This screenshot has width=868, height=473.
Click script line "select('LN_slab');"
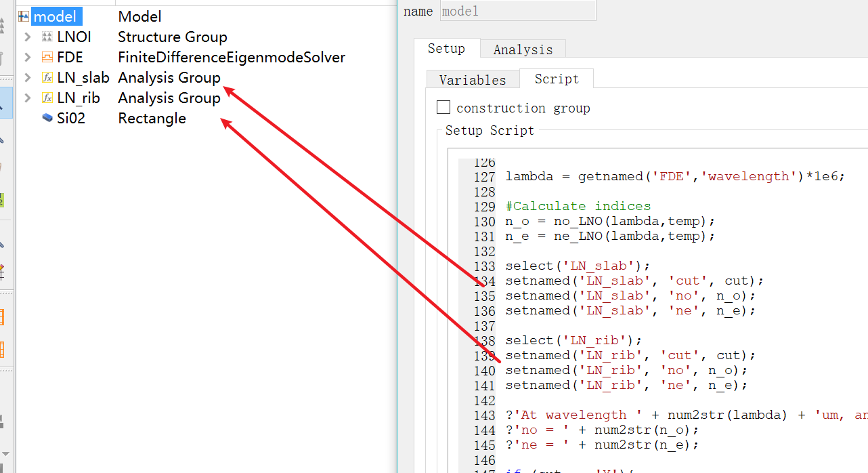point(578,266)
